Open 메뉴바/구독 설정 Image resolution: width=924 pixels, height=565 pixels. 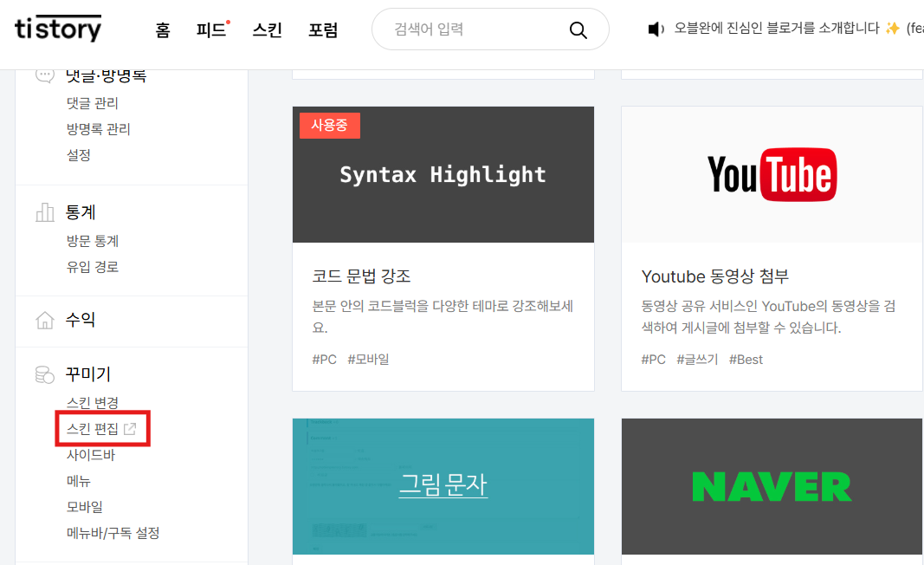113,533
